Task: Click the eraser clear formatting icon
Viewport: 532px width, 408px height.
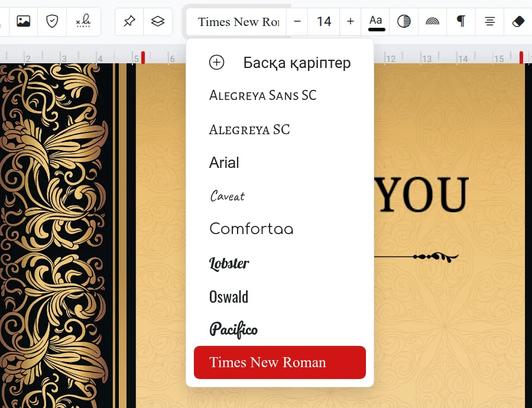Action: pos(518,22)
